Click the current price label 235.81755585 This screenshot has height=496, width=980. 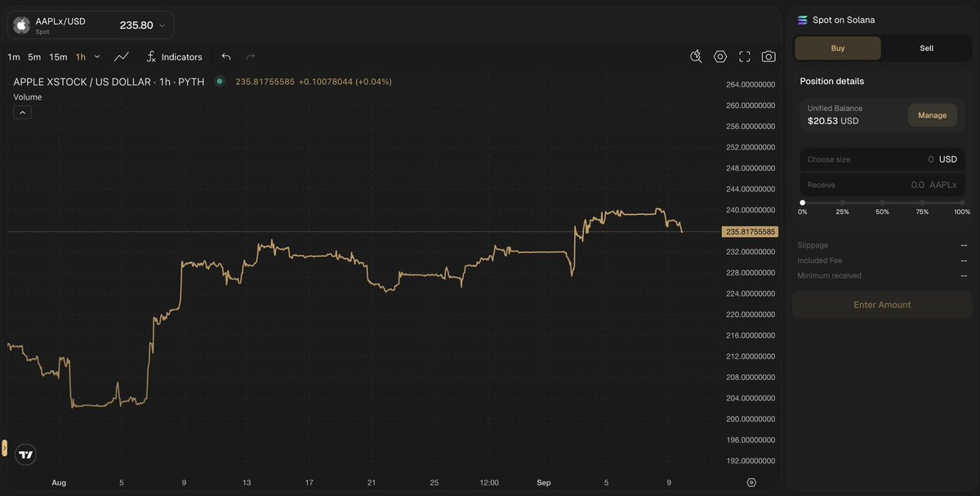pyautogui.click(x=750, y=232)
